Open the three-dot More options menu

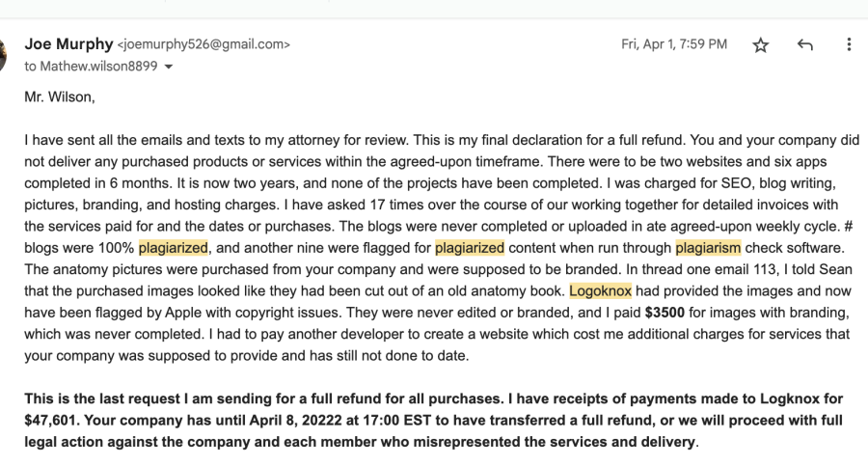(x=849, y=44)
